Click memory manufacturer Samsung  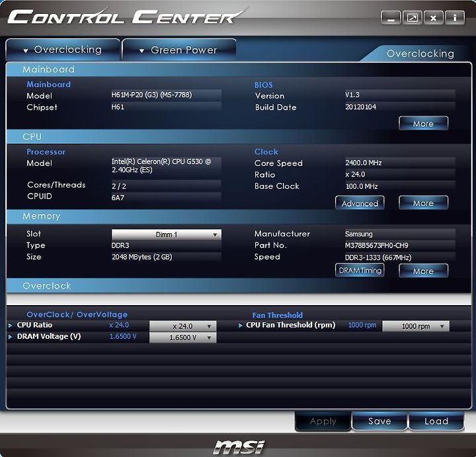pyautogui.click(x=358, y=234)
